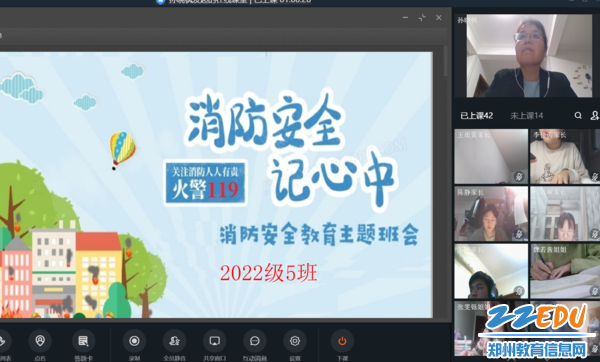Switch to the 未上课14 tab
600x362 pixels.
point(527,116)
